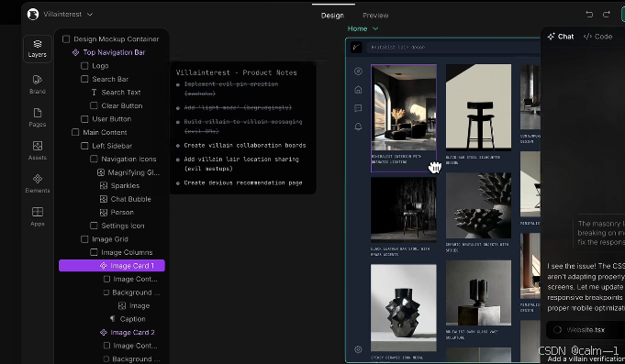Click the Website.tsx file status icon

click(x=558, y=330)
